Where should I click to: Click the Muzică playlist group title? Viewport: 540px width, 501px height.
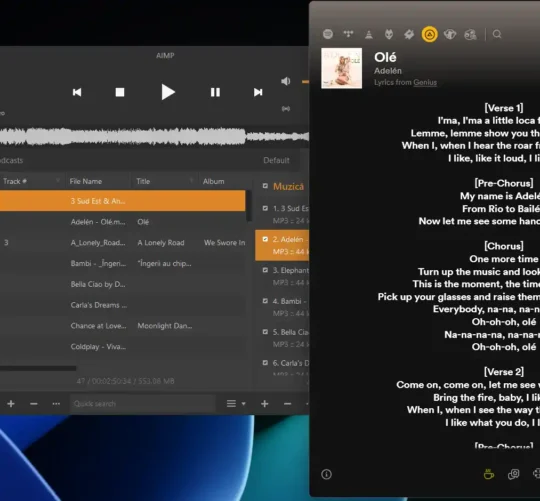[288, 186]
